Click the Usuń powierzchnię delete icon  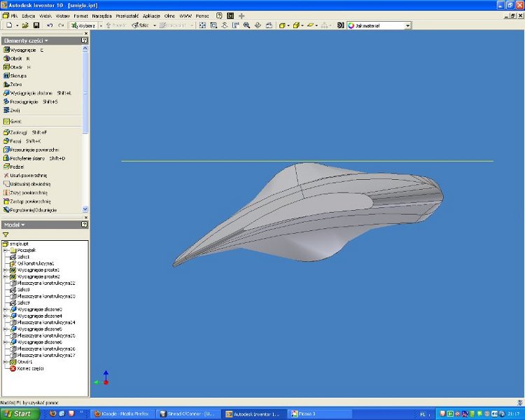click(6, 175)
